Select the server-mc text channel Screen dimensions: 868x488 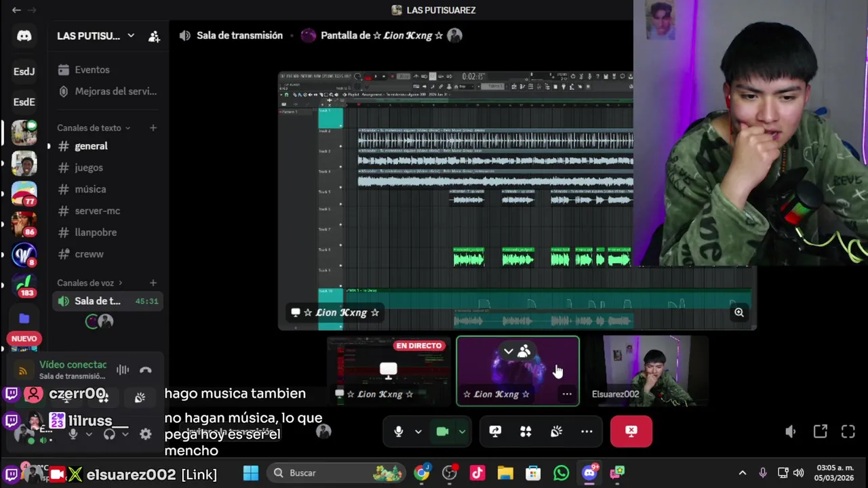(x=97, y=211)
